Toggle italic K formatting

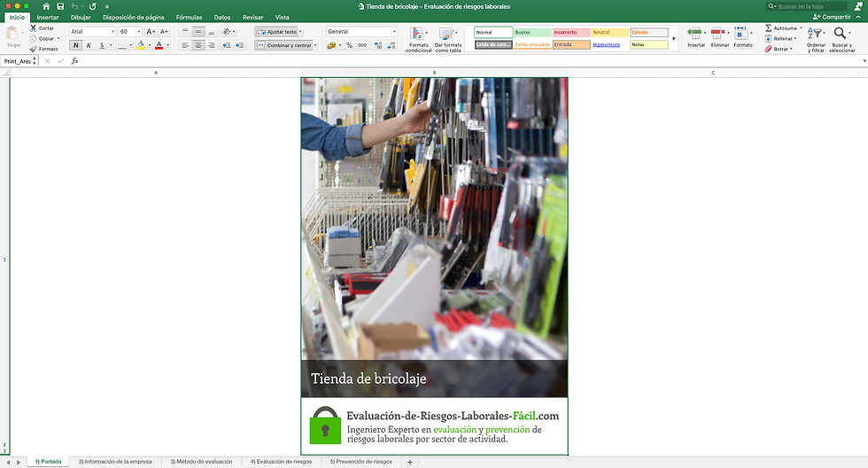coord(89,45)
